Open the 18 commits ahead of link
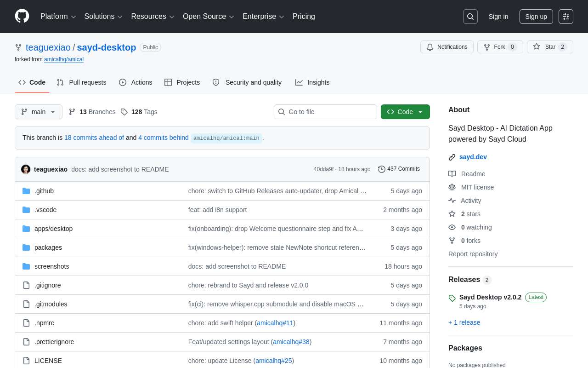The height and width of the screenshot is (368, 588). 94,138
